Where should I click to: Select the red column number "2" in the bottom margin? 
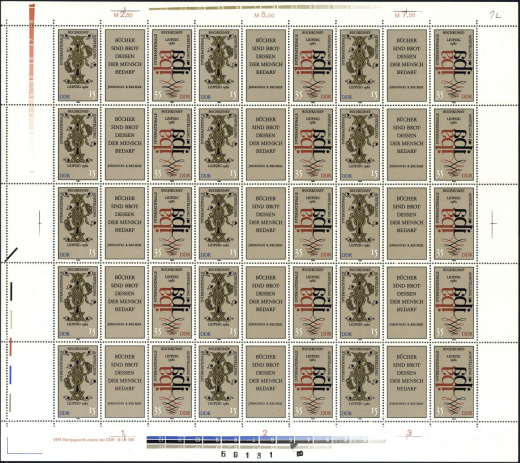click(265, 433)
